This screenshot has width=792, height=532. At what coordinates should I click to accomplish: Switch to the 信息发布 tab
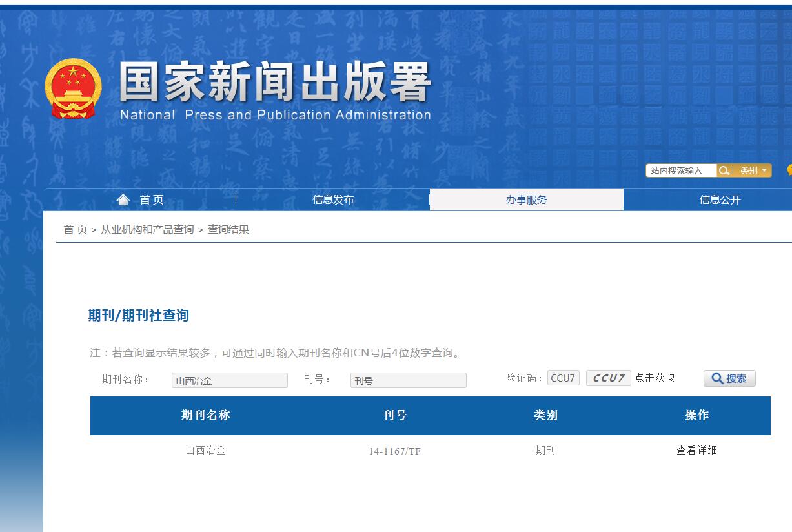click(333, 200)
